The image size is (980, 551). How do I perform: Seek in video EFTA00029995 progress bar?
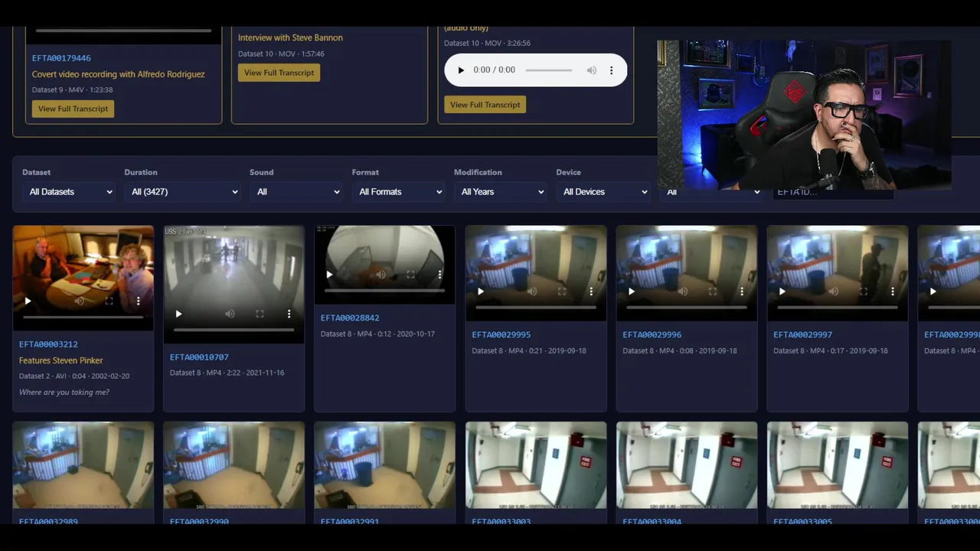tap(536, 308)
